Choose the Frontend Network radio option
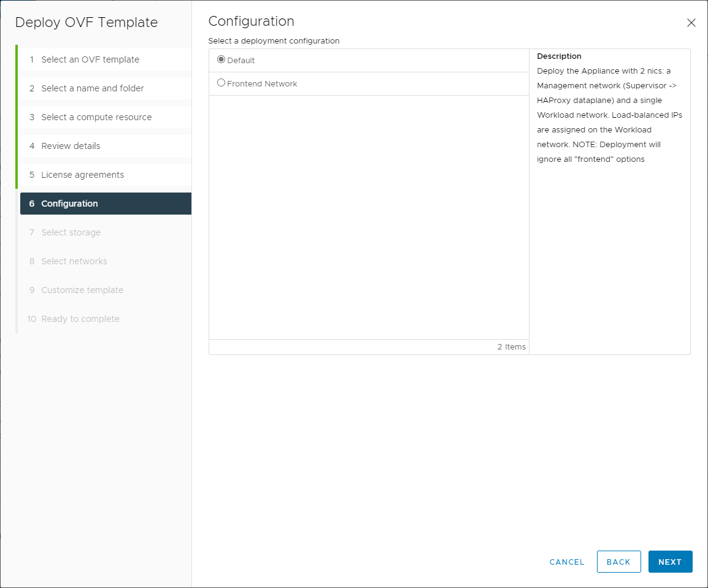Image resolution: width=708 pixels, height=588 pixels. pos(221,83)
